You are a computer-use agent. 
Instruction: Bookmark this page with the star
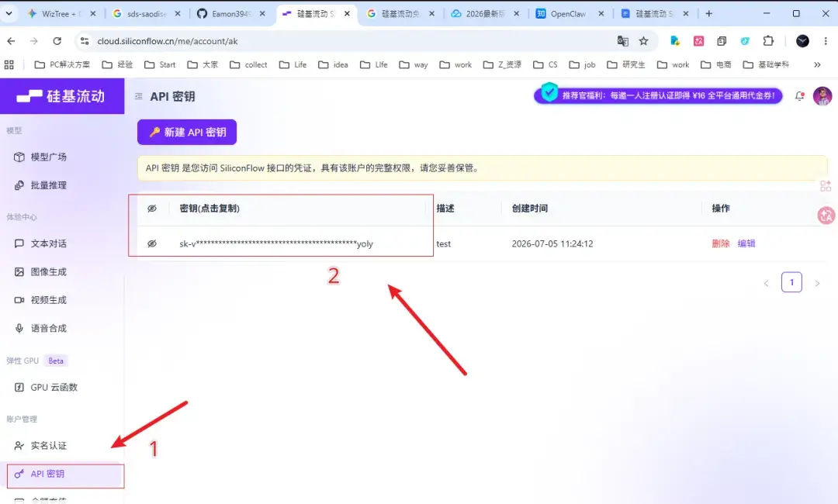pyautogui.click(x=643, y=41)
